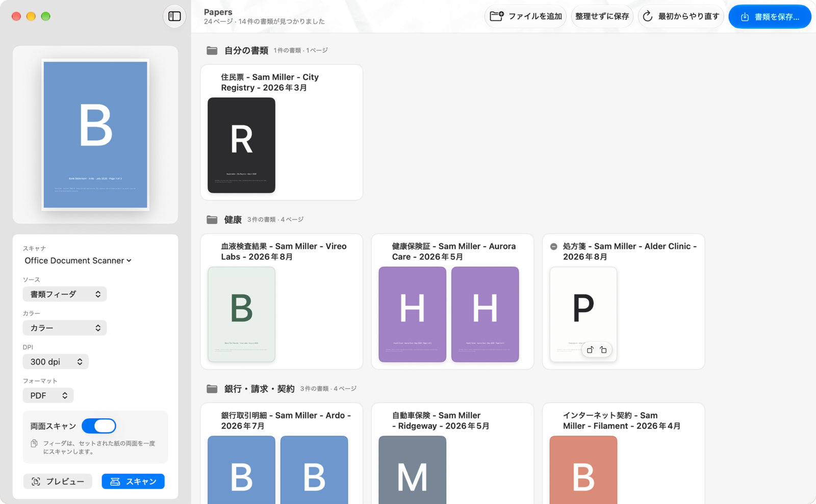Viewport: 816px width, 504px height.
Task: Select the 自動車保険 Ridgeway M thumbnail
Action: 412,470
